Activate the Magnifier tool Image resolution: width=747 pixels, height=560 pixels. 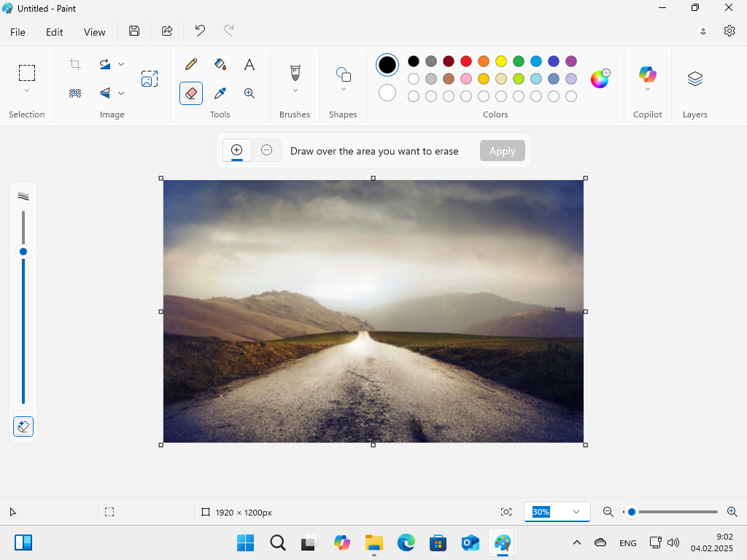click(249, 93)
